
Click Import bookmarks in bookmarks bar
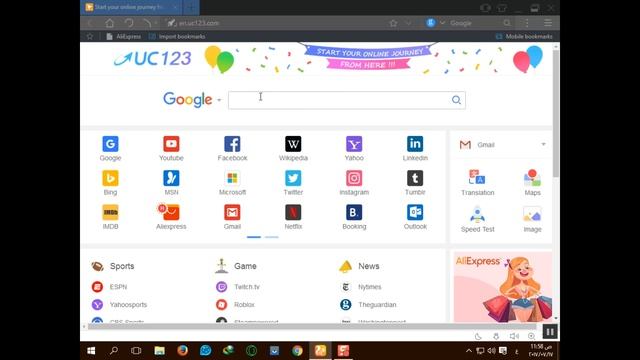pyautogui.click(x=177, y=36)
